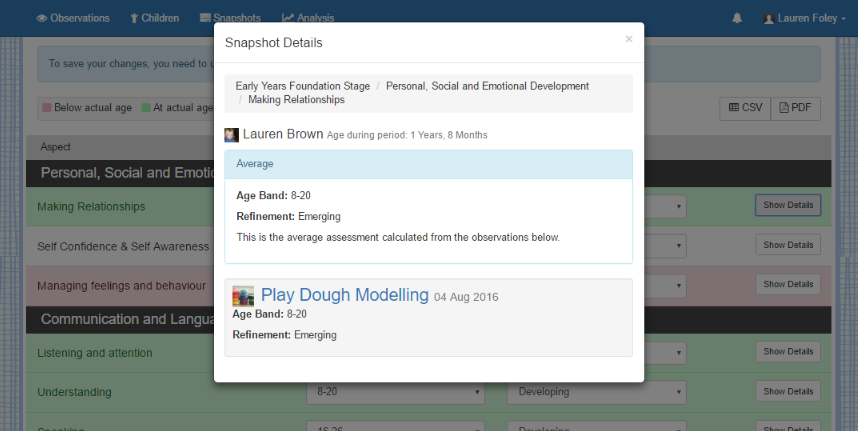Show Details for Managing feelings and behaviour
Viewport: 858px width, 431px height.
click(788, 284)
